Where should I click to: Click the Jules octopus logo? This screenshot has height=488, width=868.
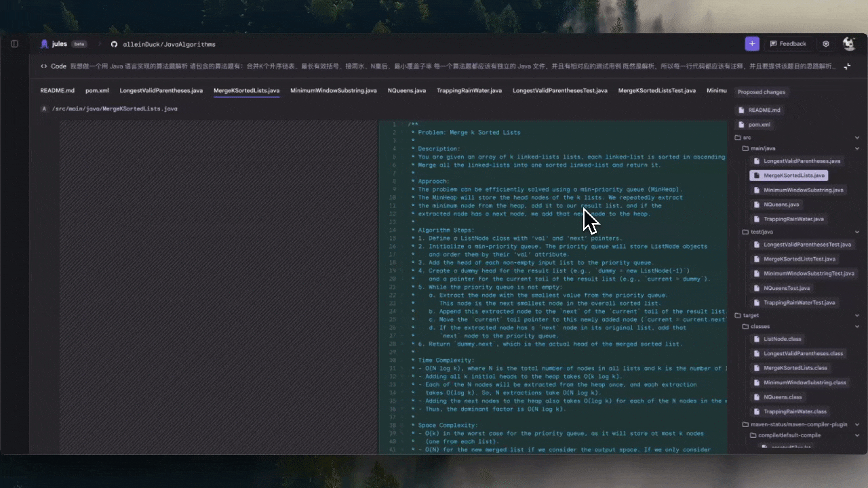tap(45, 44)
